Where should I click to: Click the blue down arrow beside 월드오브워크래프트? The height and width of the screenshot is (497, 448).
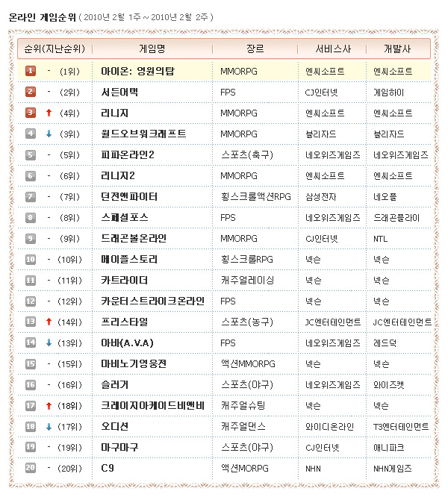[49, 134]
